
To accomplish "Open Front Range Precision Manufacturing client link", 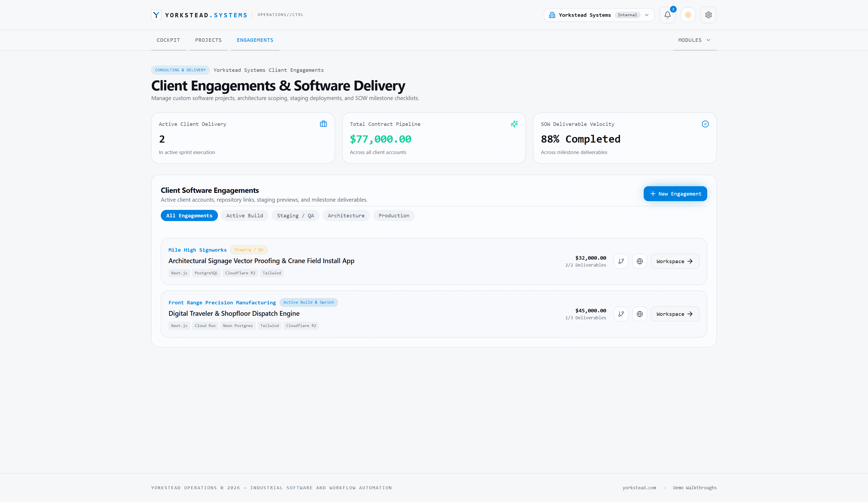I will (222, 303).
